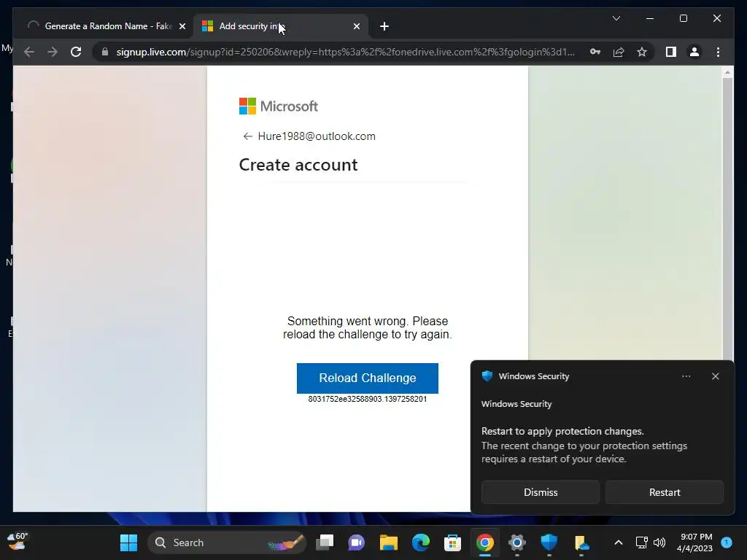Go back using arrow beside Hure1988@outlook.com
Viewport: 747px width, 560px height.
point(247,136)
